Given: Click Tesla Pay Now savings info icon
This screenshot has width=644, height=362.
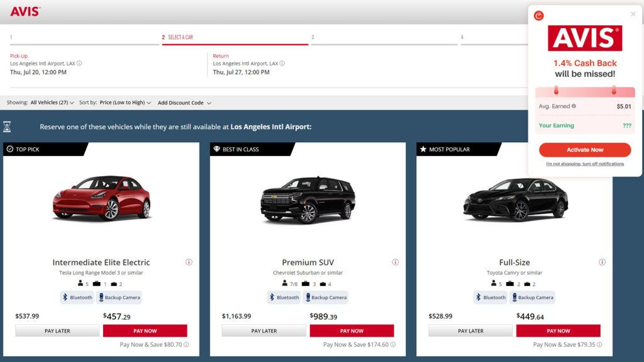Looking at the screenshot, I should (186, 345).
